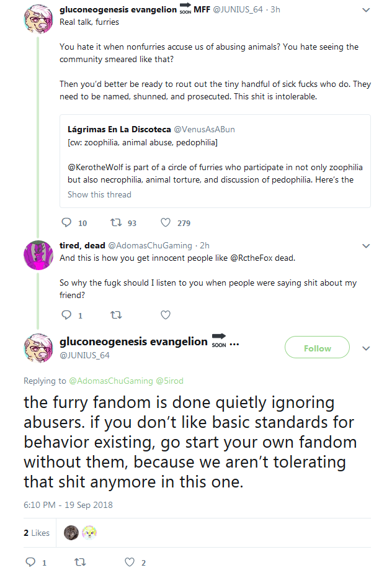Open @5irod in Replying to line
The height and width of the screenshot is (575, 392).
(x=169, y=381)
